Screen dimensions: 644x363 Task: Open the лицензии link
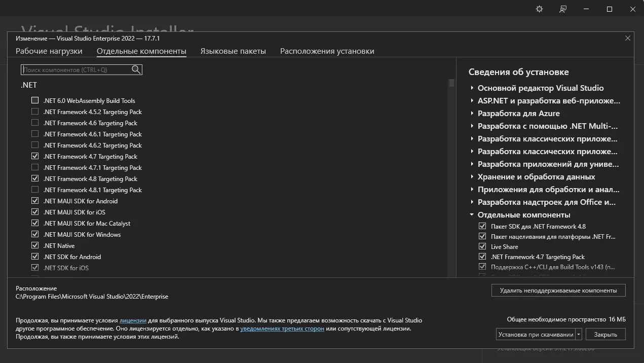point(133,320)
